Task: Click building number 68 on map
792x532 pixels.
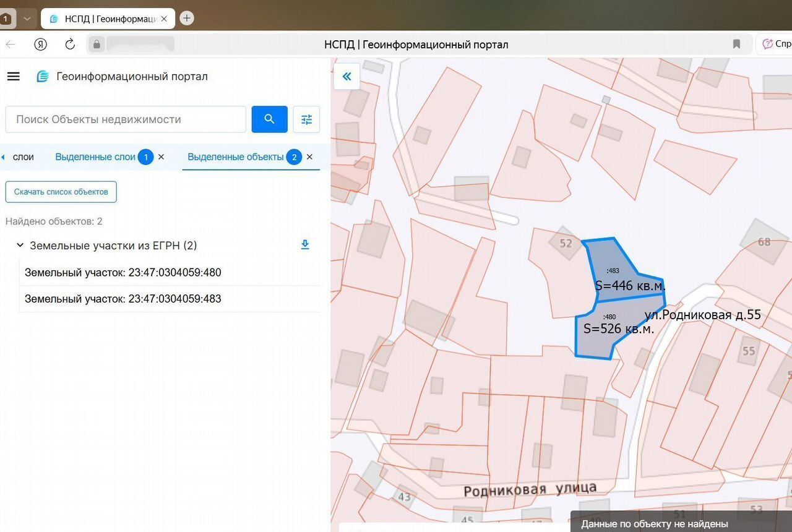Action: click(x=764, y=241)
